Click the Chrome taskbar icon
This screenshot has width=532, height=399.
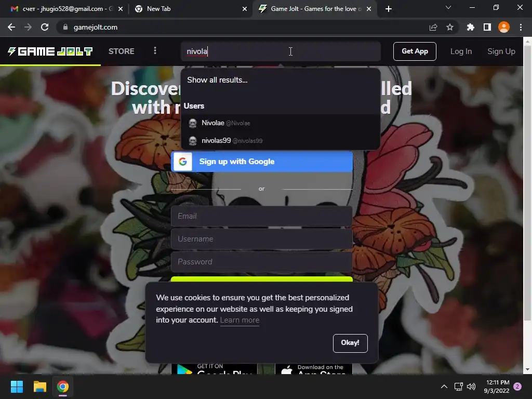point(62,387)
